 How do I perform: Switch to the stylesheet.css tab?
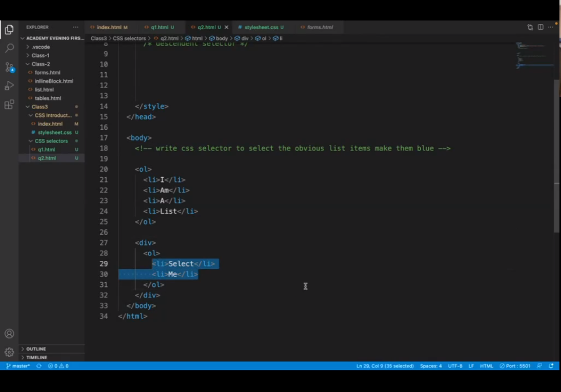click(261, 27)
